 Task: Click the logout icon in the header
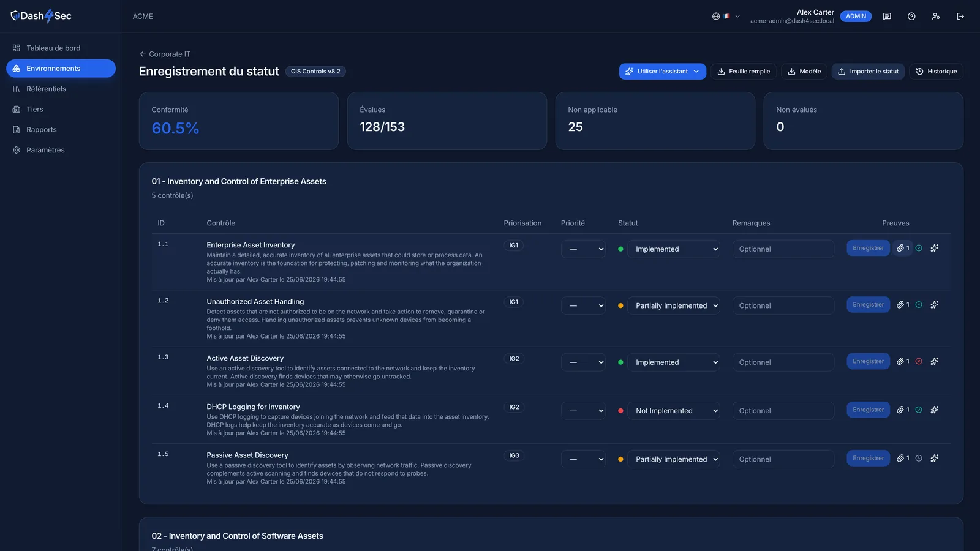click(x=960, y=17)
